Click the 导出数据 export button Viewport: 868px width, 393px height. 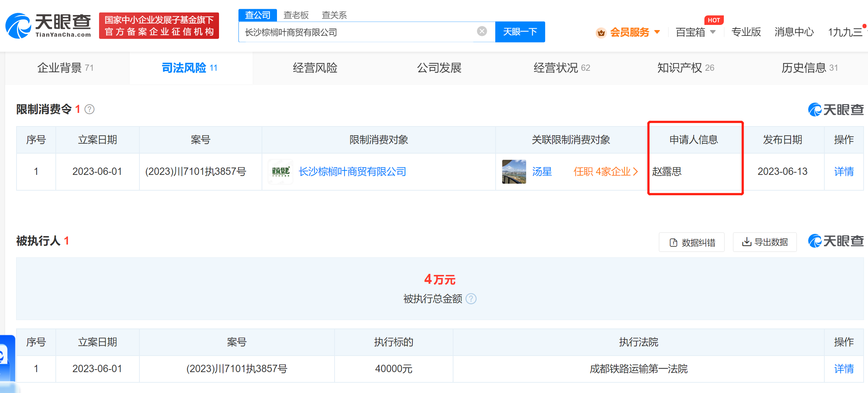point(765,242)
